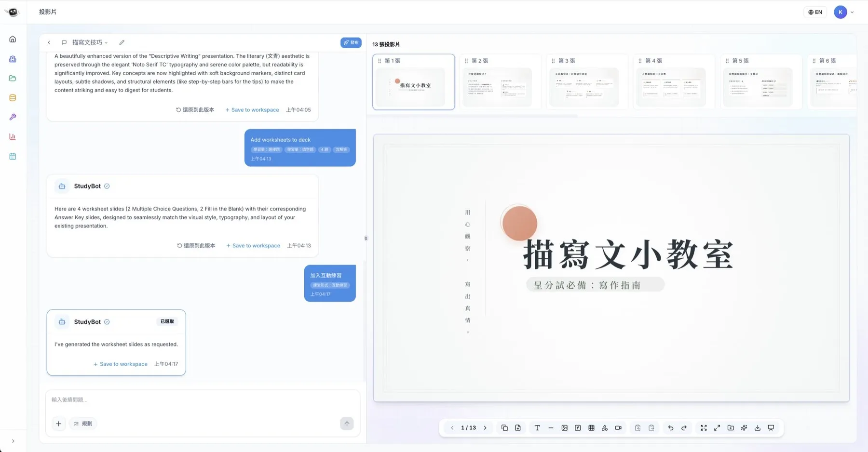Go to the previous slide
The image size is (868, 452).
pos(452,428)
